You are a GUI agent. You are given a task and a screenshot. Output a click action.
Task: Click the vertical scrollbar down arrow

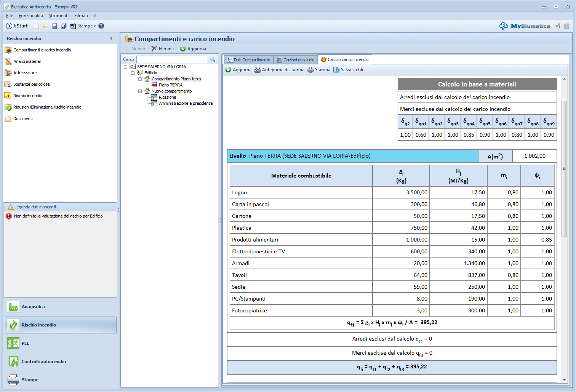point(565,380)
